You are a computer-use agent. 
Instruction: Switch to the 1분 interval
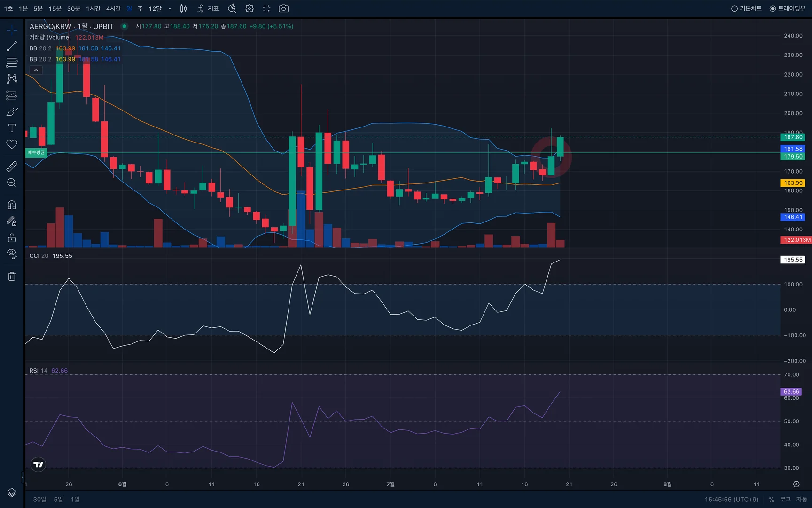click(x=23, y=8)
